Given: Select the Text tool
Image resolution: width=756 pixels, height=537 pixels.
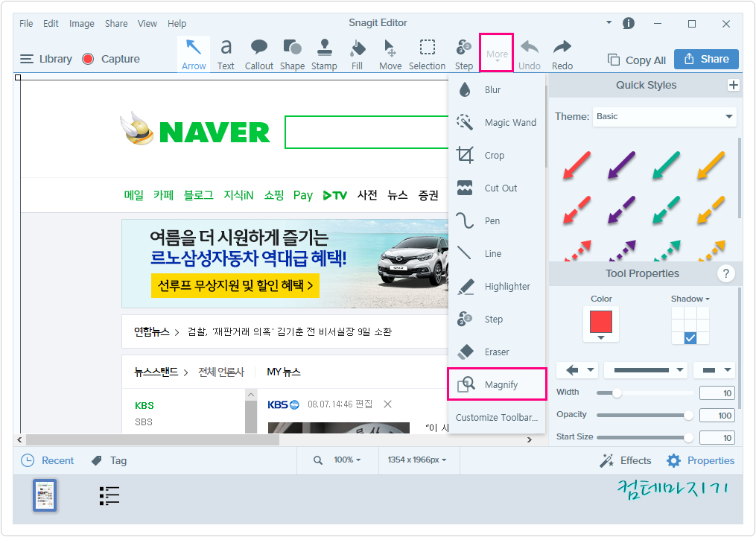Looking at the screenshot, I should 226,54.
